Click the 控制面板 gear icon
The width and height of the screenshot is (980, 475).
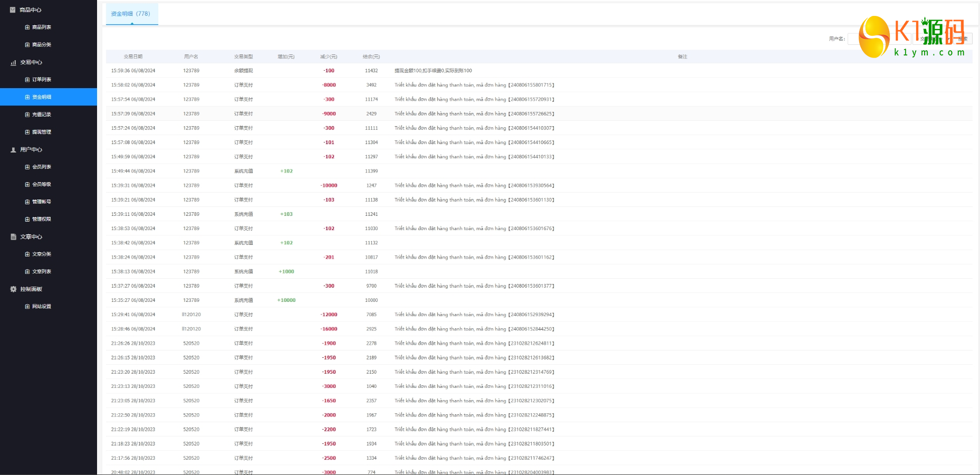click(x=13, y=289)
